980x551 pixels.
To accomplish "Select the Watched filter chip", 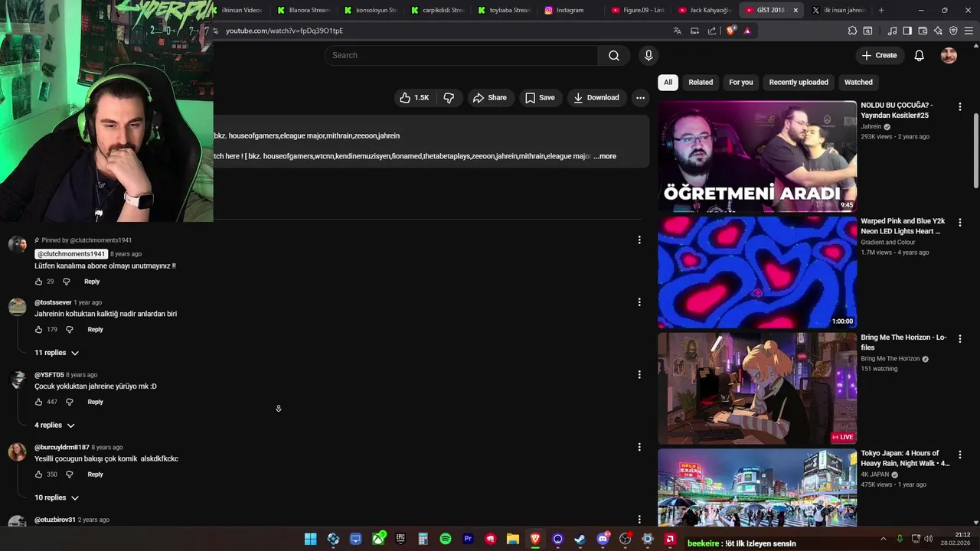I will point(858,82).
